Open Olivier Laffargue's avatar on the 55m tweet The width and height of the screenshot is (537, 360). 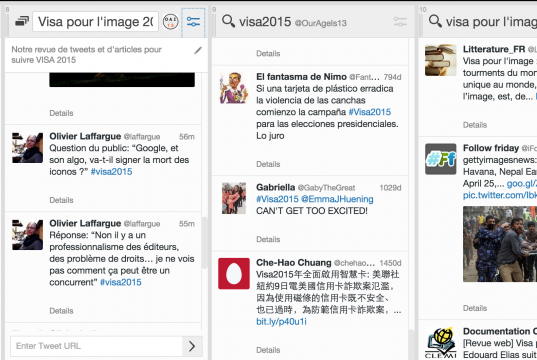pos(27,235)
